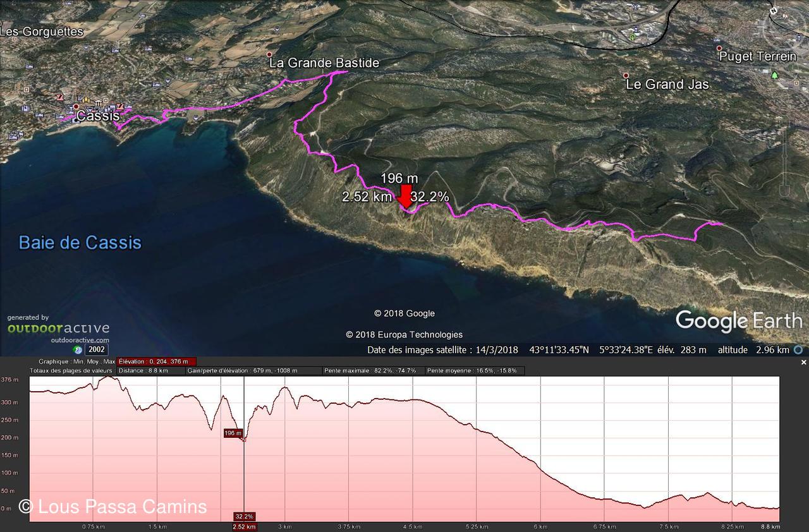Click the red arrow marker at 196 m
This screenshot has width=809, height=532.
coord(405,195)
